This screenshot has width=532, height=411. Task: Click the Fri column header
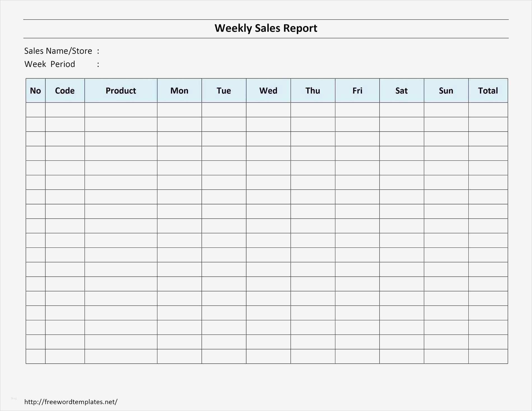click(x=357, y=91)
